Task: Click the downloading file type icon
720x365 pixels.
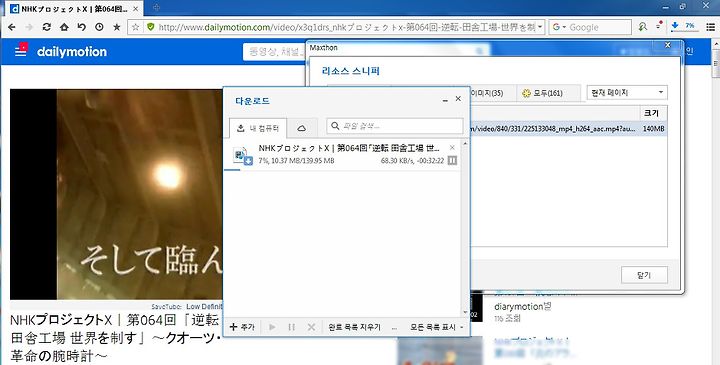Action: (242, 156)
